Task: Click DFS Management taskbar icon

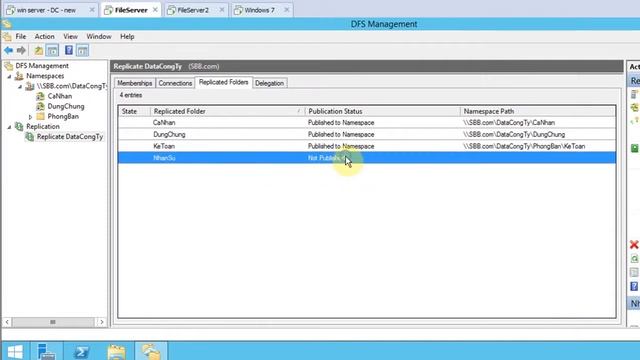Action: coord(151,351)
